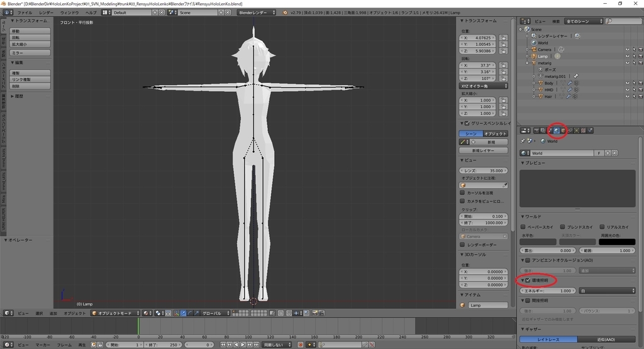
Task: Toggle Hair renderability camera icon in outliner
Action: (x=640, y=96)
